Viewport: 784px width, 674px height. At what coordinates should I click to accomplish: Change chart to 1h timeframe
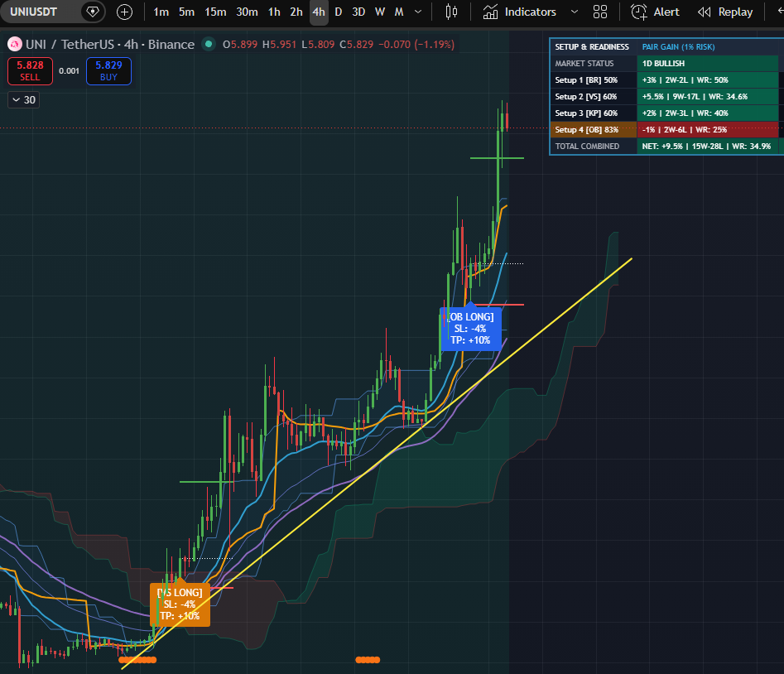(x=274, y=12)
